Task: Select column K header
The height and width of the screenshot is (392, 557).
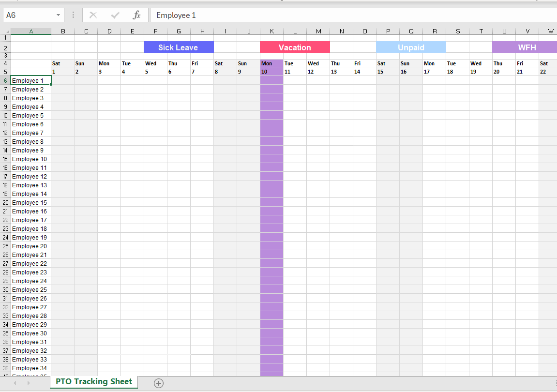Action: click(x=271, y=31)
